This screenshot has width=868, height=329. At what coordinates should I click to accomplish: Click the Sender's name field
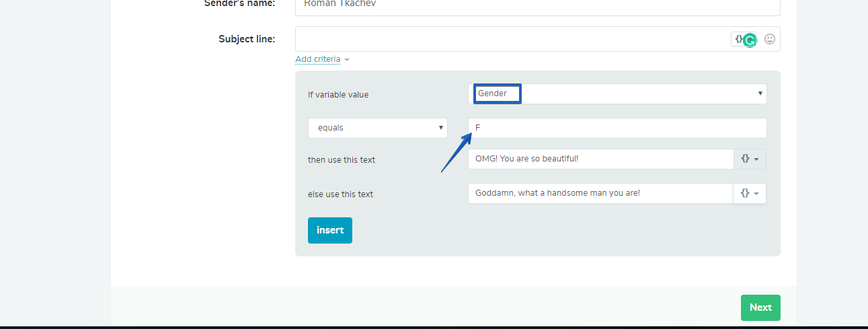click(x=538, y=7)
